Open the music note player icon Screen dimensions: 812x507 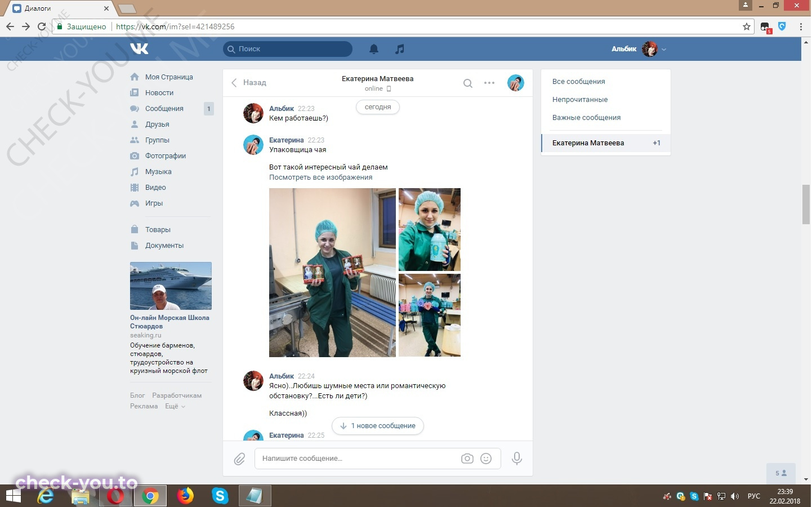(400, 49)
